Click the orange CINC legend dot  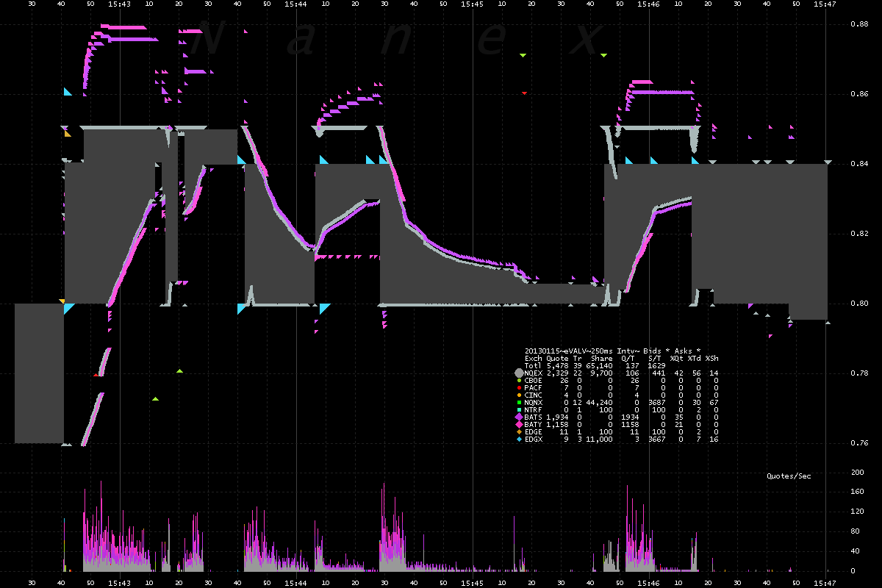[519, 395]
